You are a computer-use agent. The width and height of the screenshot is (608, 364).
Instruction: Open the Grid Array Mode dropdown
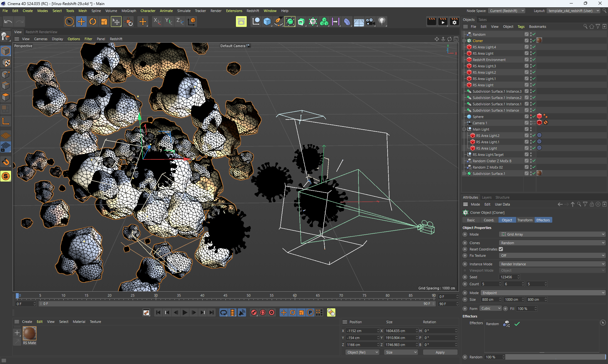tap(552, 234)
